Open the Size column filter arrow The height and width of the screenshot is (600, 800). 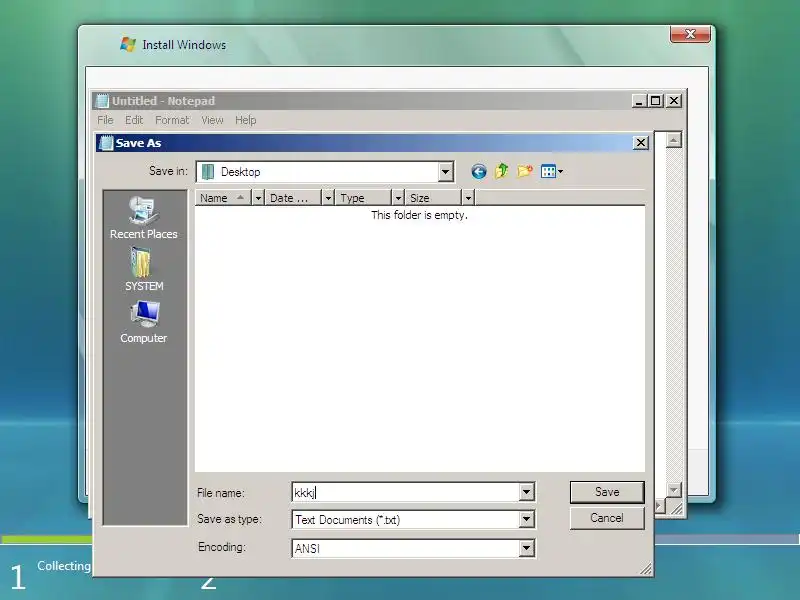click(x=468, y=197)
